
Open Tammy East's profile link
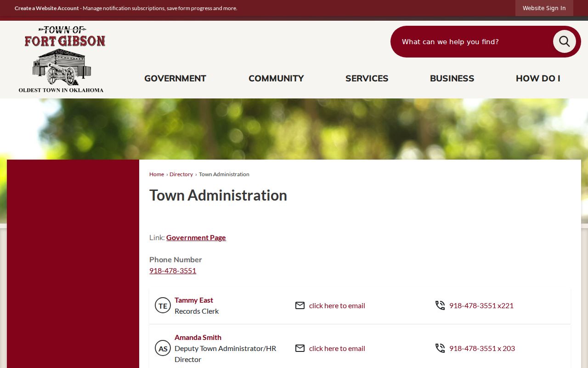[x=194, y=300]
